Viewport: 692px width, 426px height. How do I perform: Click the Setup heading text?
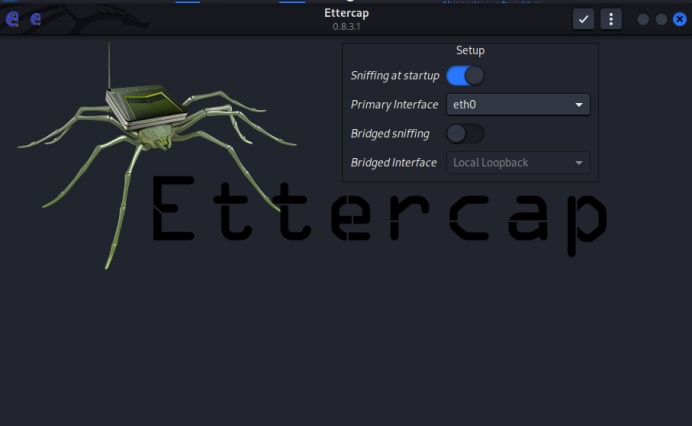[470, 50]
